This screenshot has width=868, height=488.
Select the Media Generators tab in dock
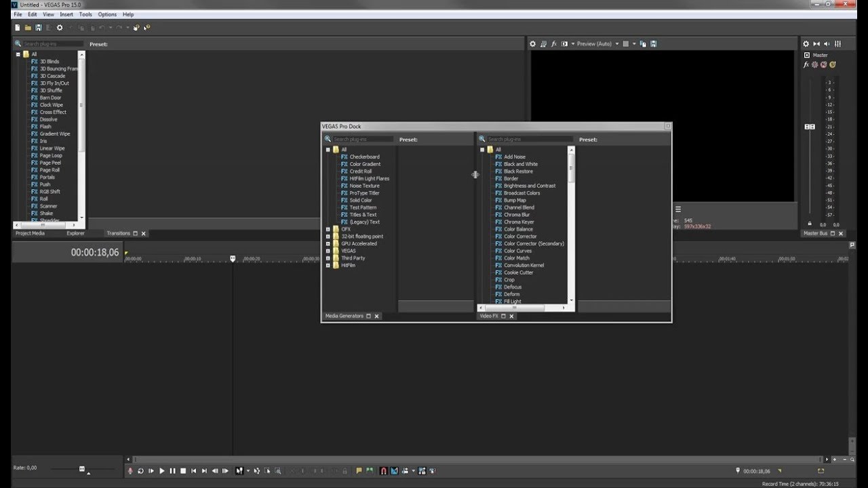(344, 316)
